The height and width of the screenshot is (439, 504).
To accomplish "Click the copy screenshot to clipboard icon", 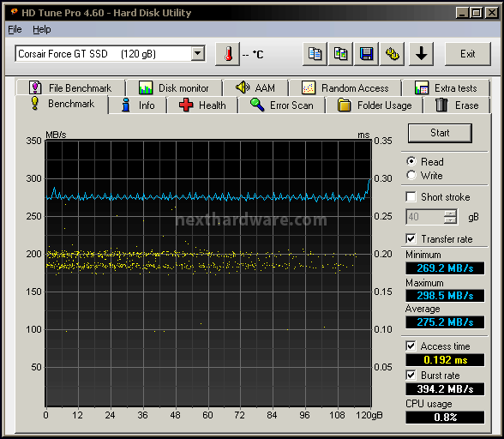I will point(340,54).
